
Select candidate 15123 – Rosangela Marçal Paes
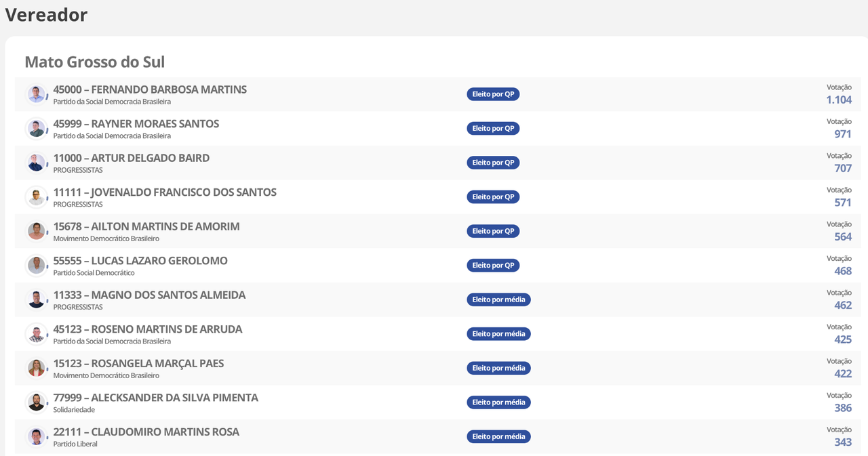[138, 363]
